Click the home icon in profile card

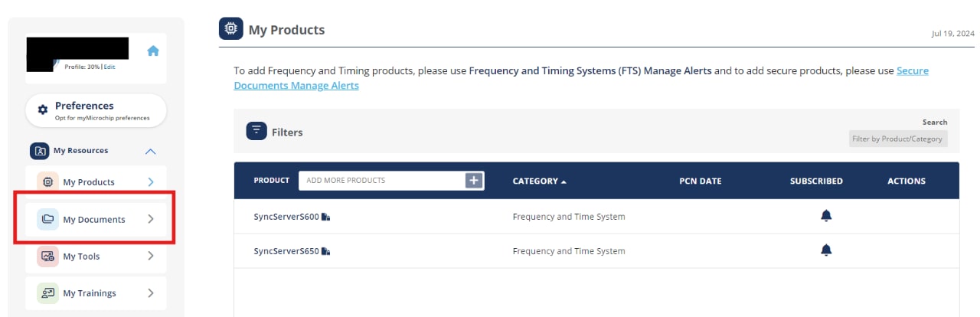(153, 51)
